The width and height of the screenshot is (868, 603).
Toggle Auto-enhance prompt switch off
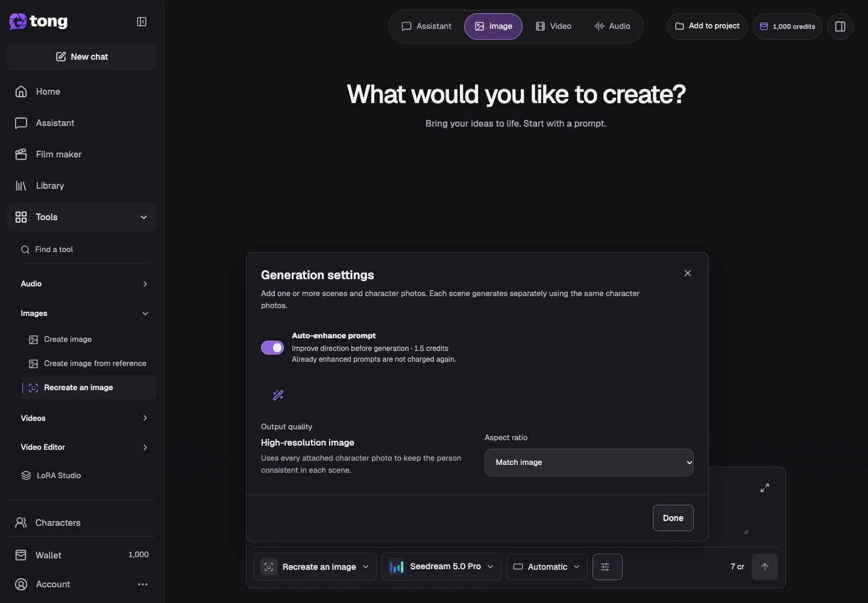click(x=272, y=348)
